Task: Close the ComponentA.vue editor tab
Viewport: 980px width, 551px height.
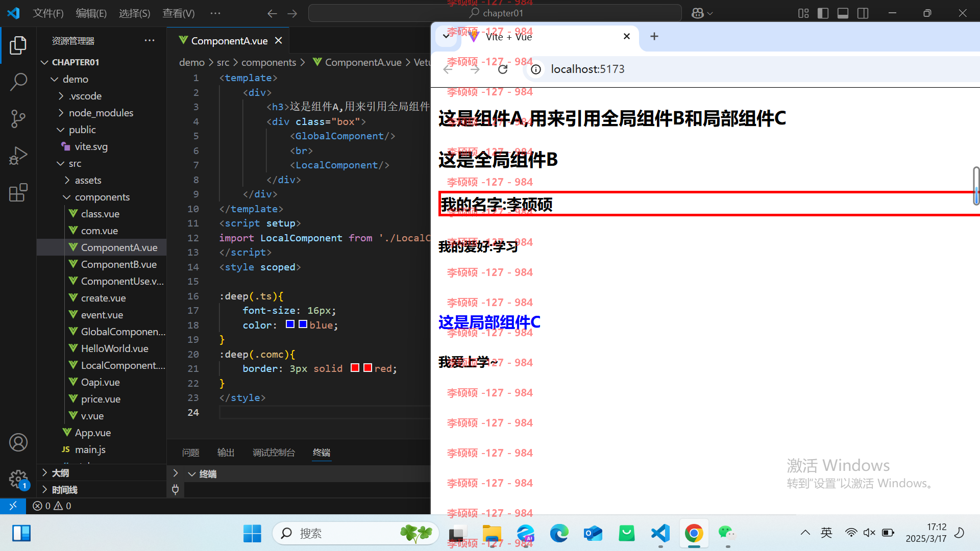Action: (x=278, y=40)
